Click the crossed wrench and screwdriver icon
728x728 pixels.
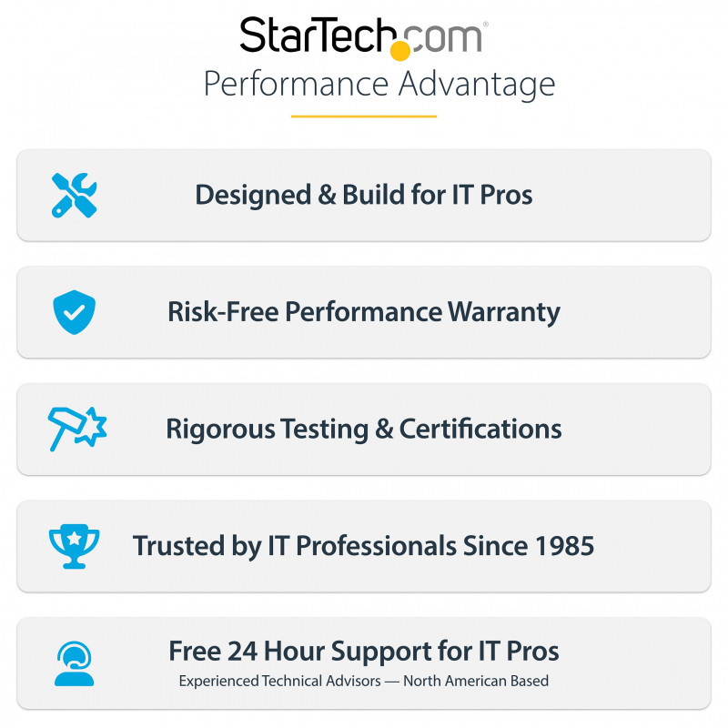pyautogui.click(x=74, y=195)
